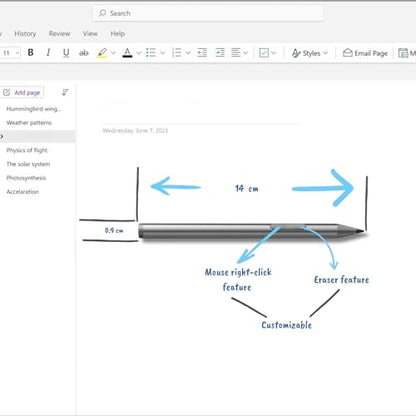Open the highlight color dropdown arrow
416x416 pixels.
(113, 53)
